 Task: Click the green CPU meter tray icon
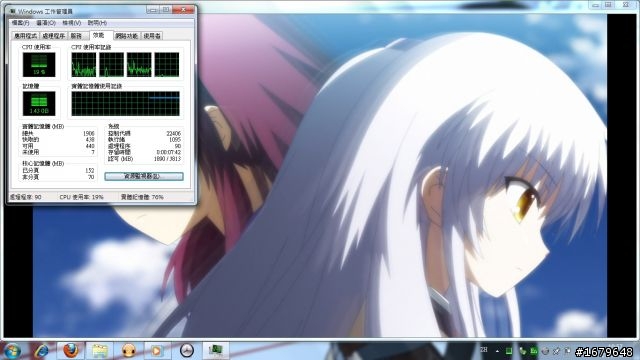click(509, 351)
